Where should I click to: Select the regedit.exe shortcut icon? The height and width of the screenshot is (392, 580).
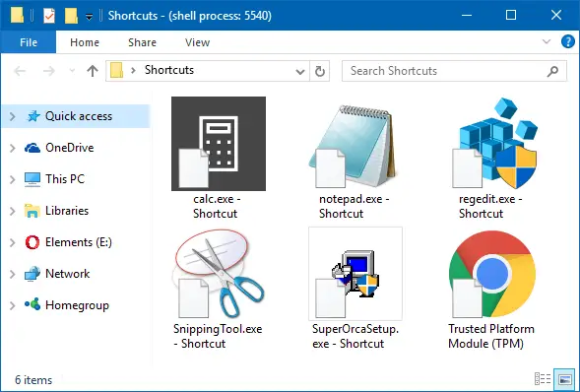click(x=495, y=143)
